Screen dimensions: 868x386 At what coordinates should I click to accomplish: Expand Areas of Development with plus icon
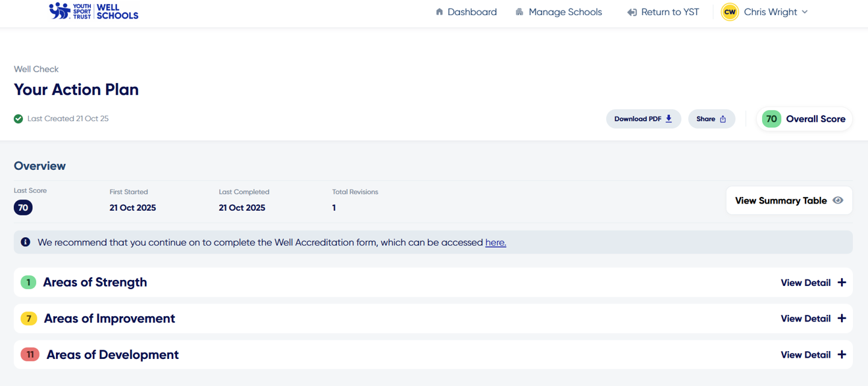pos(842,355)
